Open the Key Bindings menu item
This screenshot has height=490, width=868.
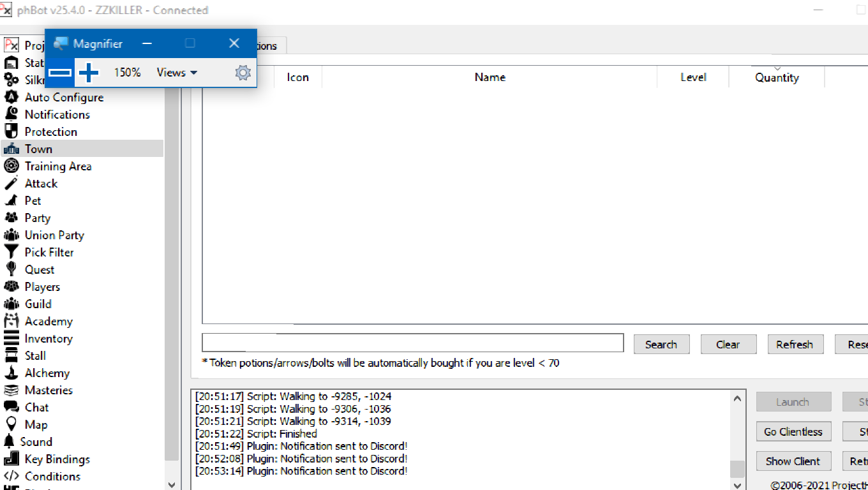(57, 459)
